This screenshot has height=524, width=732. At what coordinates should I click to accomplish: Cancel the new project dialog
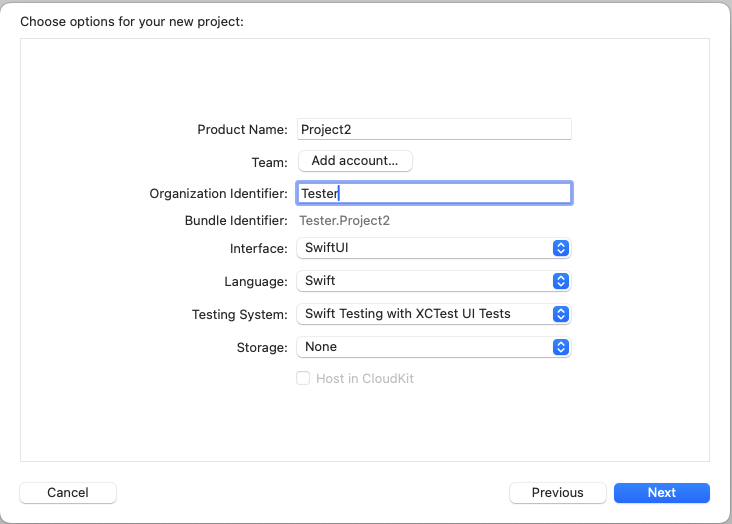click(x=68, y=492)
